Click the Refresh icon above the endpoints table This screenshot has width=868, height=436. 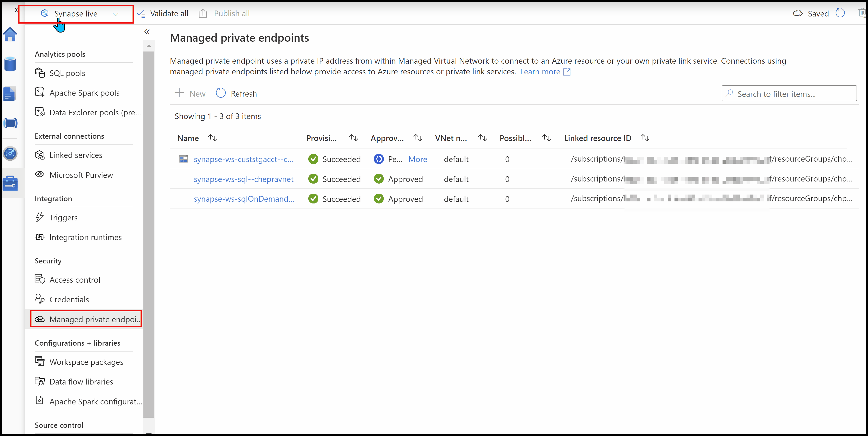pos(221,93)
